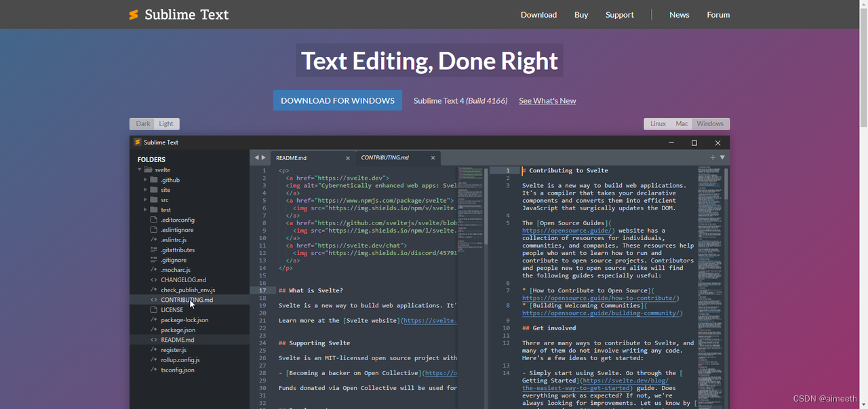Close the README.md tab with its X
This screenshot has width=868, height=409.
pos(348,158)
